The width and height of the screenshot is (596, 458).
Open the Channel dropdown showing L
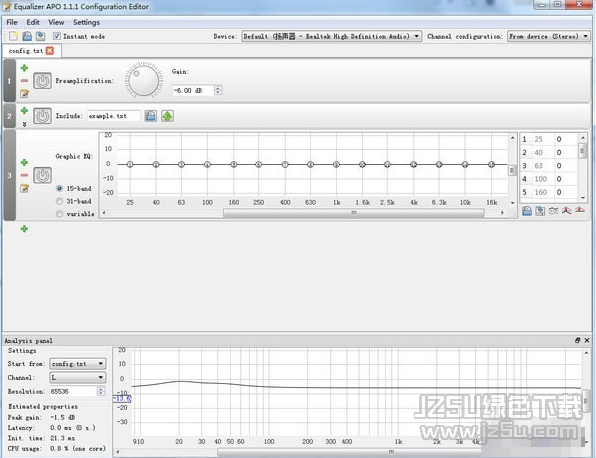point(78,377)
